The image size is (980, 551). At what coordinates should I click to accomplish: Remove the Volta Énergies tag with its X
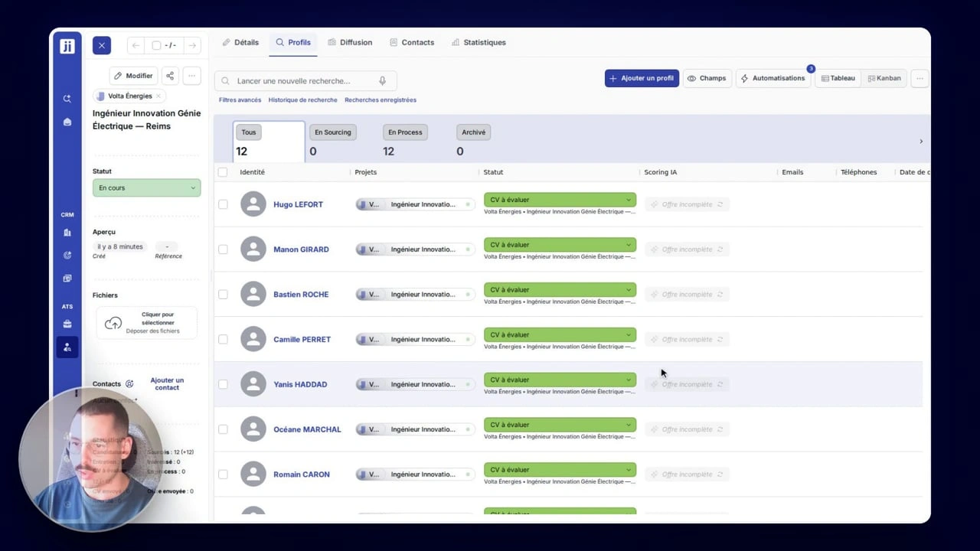[158, 96]
